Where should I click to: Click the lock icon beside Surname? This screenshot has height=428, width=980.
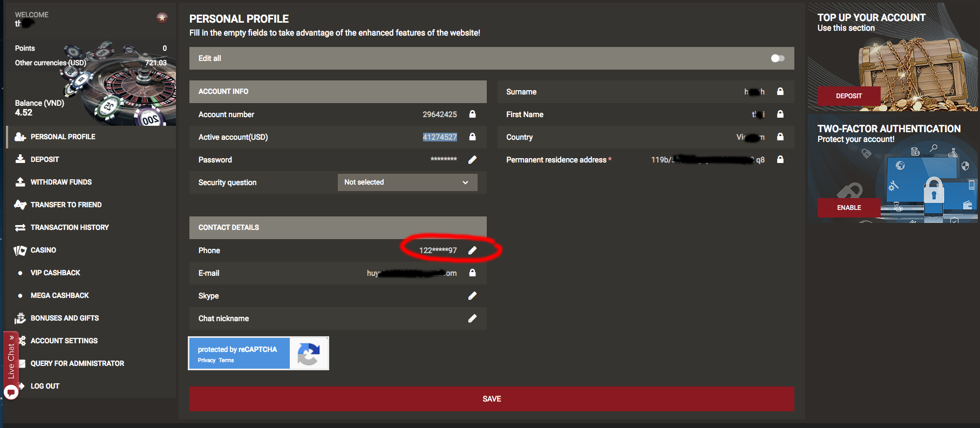[x=780, y=91]
